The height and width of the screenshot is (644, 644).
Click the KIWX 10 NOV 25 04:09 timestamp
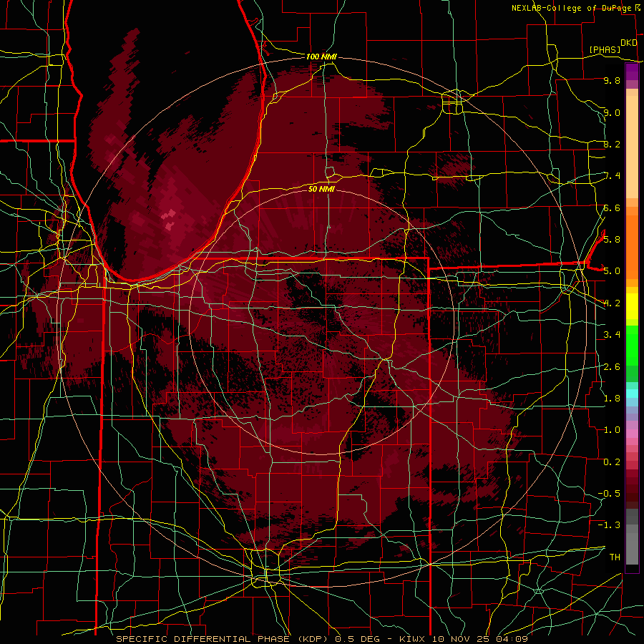[463, 639]
